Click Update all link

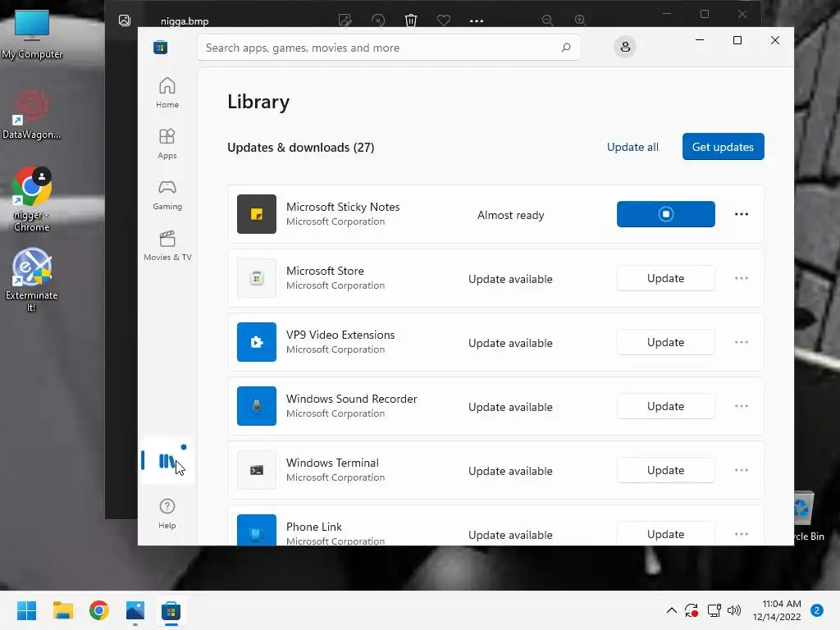point(632,147)
